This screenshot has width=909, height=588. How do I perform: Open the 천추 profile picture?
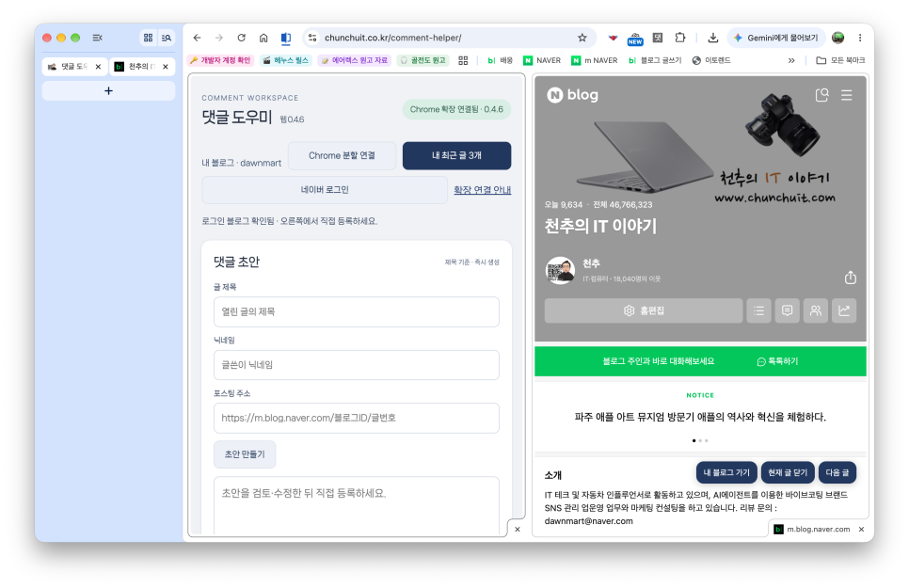click(x=560, y=270)
